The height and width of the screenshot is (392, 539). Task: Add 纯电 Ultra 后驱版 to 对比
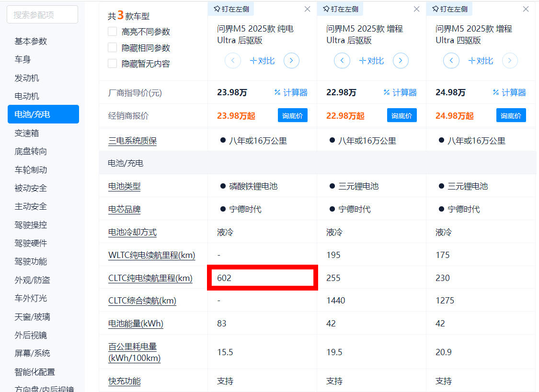click(262, 61)
